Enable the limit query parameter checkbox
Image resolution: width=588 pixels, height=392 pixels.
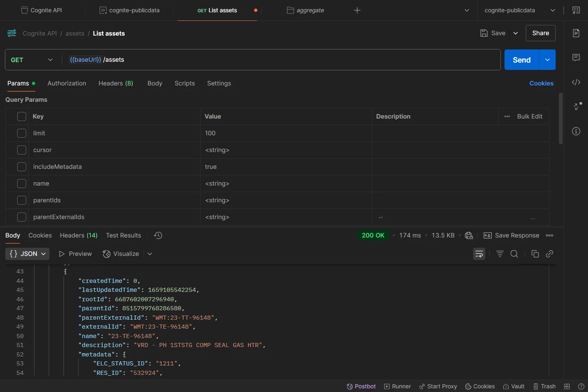coord(22,133)
